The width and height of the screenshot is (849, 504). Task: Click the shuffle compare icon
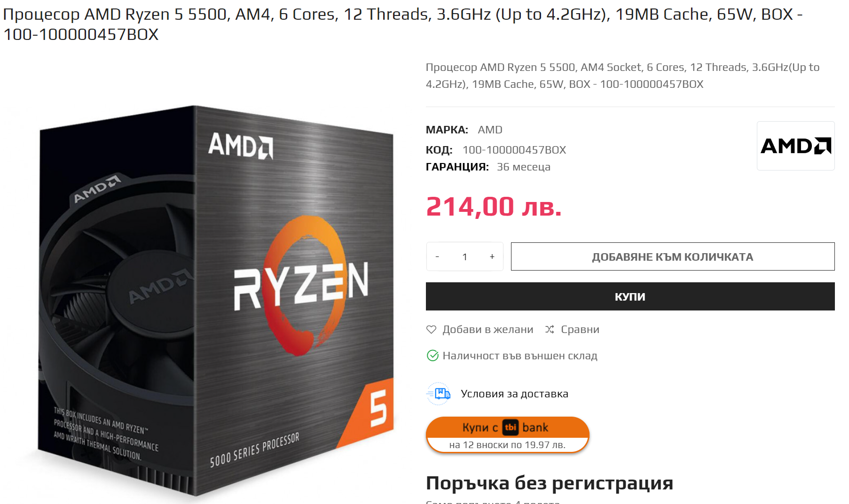550,330
